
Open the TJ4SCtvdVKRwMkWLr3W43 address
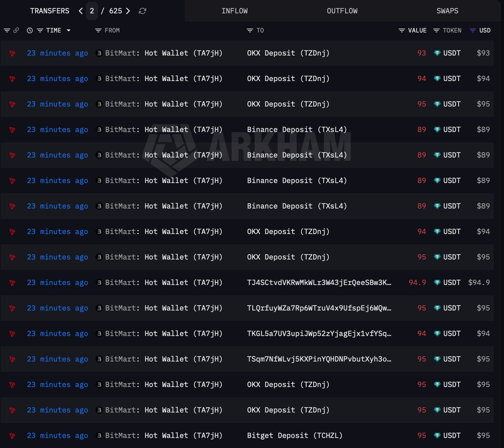coord(319,282)
